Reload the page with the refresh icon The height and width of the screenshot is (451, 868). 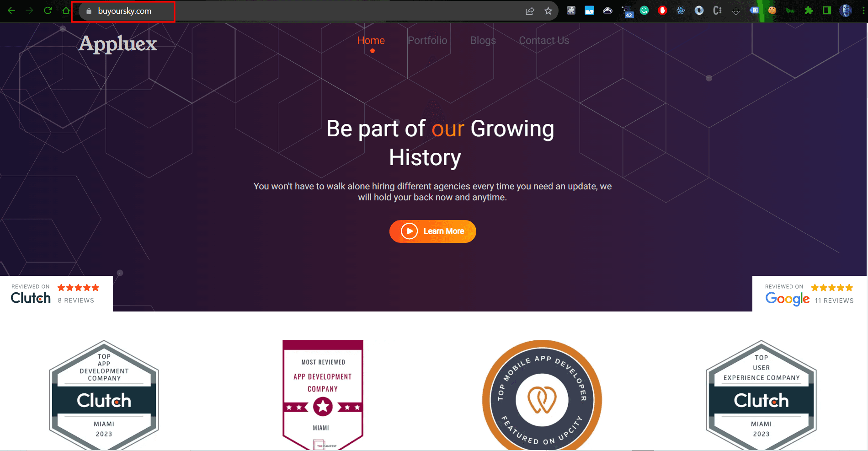point(48,11)
